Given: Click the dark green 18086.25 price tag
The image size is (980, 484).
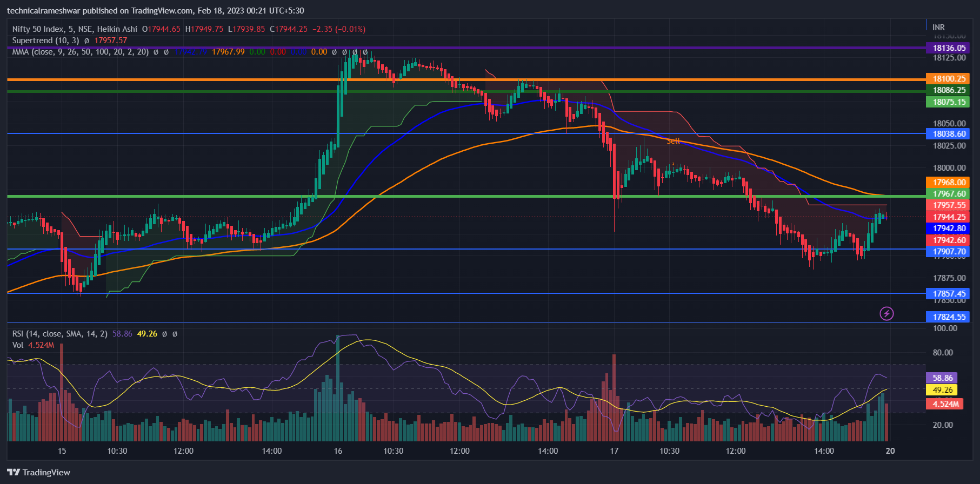Looking at the screenshot, I should pyautogui.click(x=947, y=90).
